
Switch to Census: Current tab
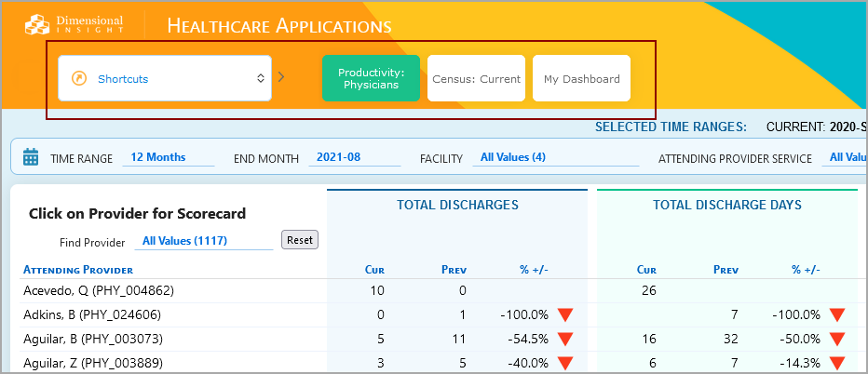click(x=477, y=78)
